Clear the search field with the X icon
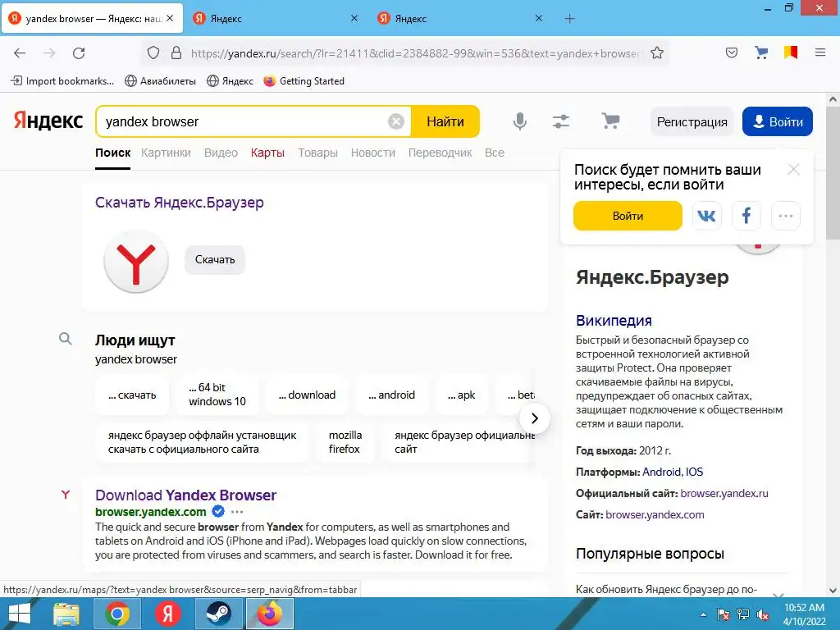Viewport: 840px width, 630px height. [396, 121]
